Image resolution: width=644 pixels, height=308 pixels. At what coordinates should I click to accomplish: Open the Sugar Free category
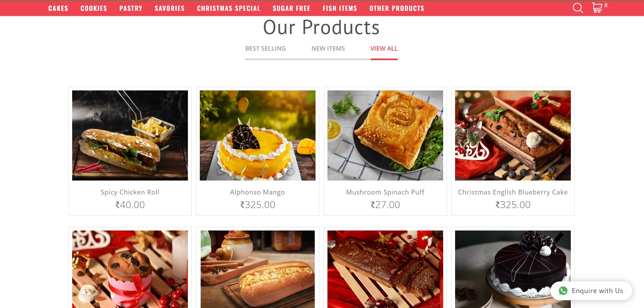(x=291, y=8)
